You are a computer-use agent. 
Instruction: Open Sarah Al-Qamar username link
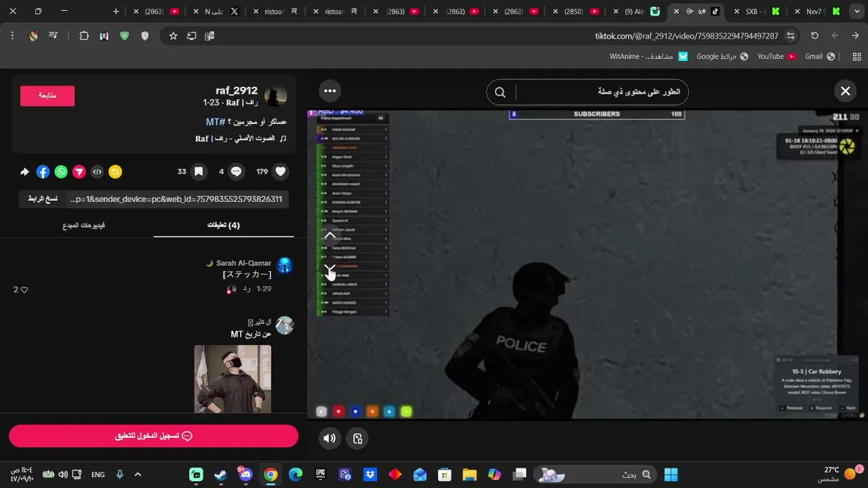(243, 263)
